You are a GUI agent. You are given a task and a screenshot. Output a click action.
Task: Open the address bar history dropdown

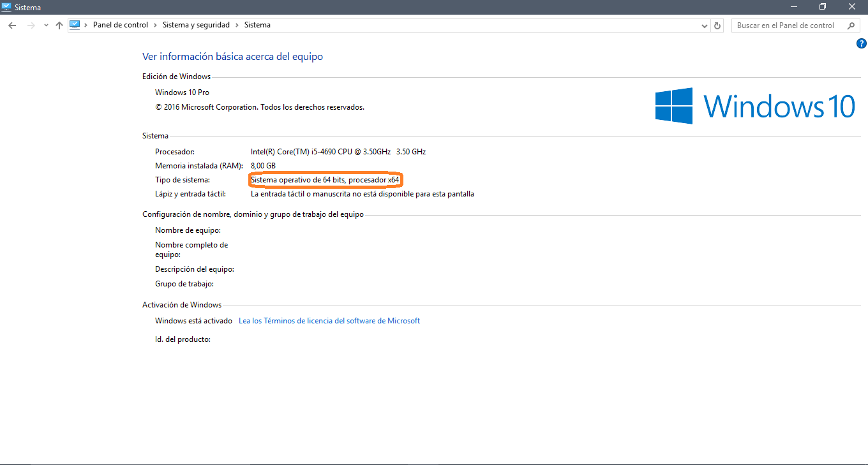click(705, 26)
